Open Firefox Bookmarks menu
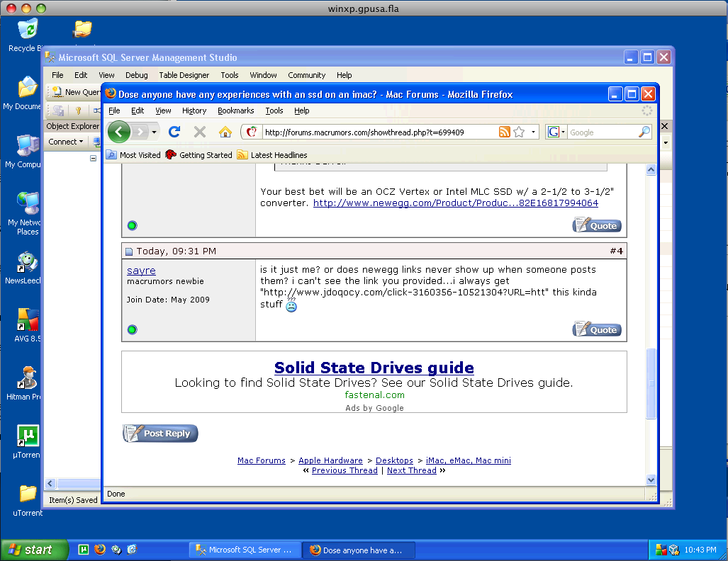 236,110
